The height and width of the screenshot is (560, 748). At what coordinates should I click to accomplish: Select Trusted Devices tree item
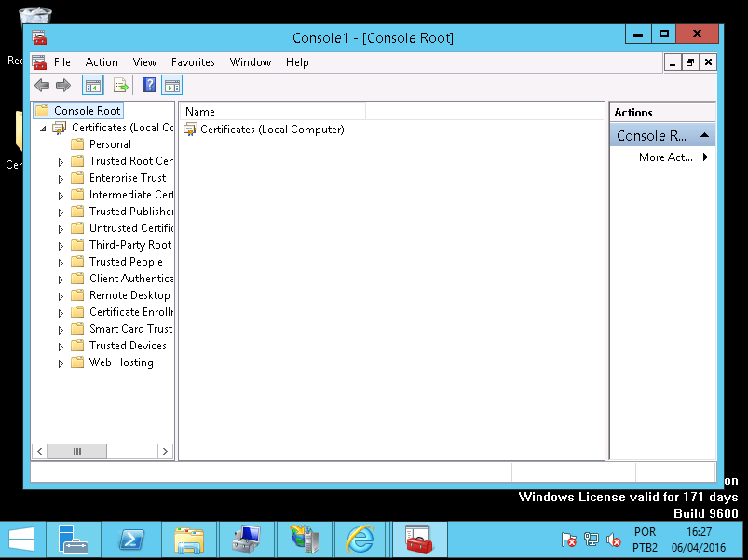[x=128, y=346]
